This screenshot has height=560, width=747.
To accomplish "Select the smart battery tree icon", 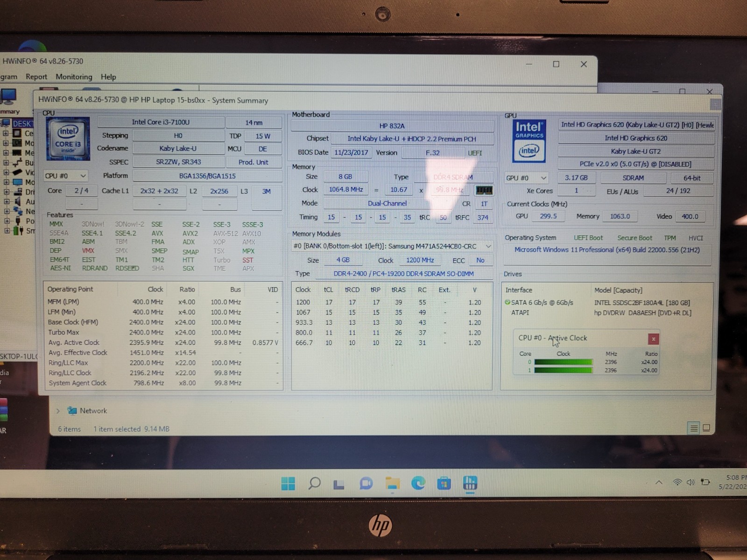I will 18,231.
